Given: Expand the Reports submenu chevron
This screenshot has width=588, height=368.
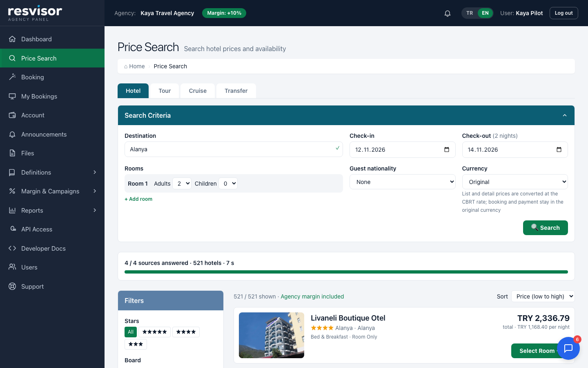Looking at the screenshot, I should (x=95, y=210).
